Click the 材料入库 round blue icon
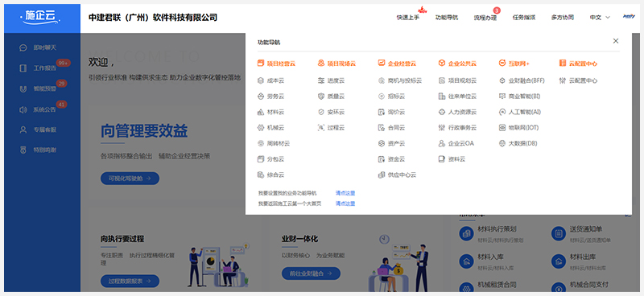Image resolution: width=644 pixels, height=296 pixels. 466,261
